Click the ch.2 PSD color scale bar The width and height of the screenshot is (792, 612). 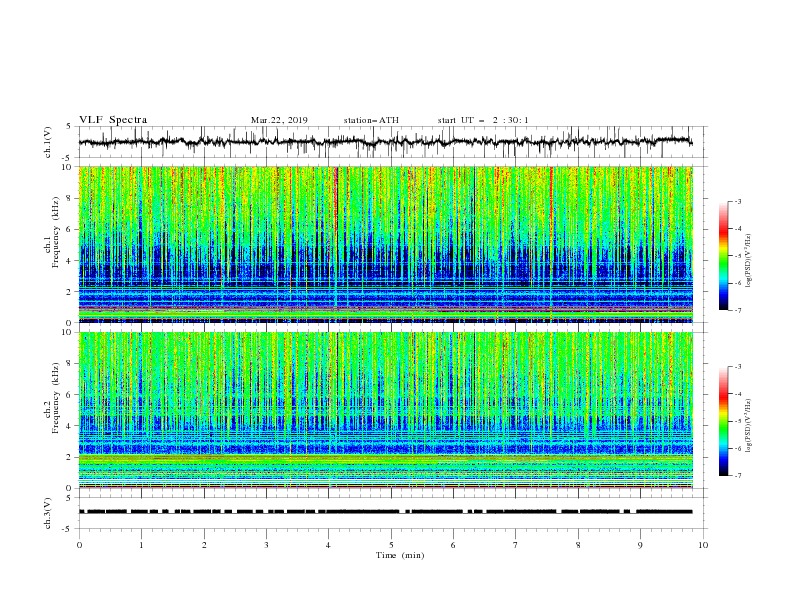[x=723, y=421]
